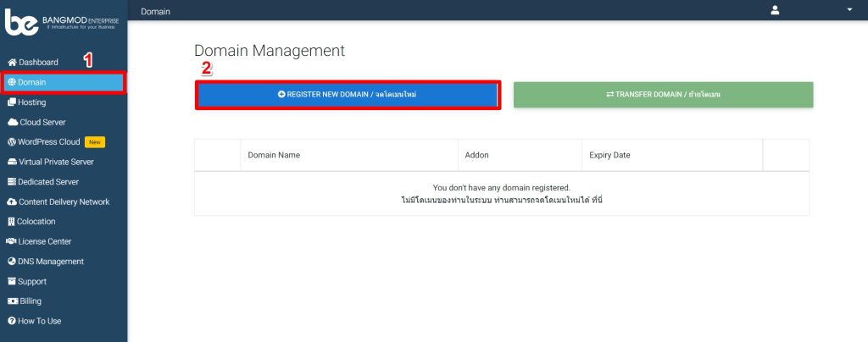This screenshot has width=868, height=342.
Task: Open the Support section
Action: click(32, 281)
